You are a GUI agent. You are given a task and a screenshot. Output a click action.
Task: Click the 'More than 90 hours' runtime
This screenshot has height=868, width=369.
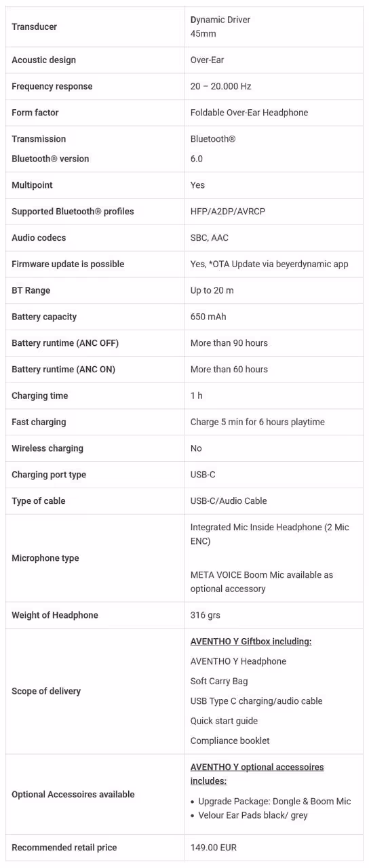229,343
